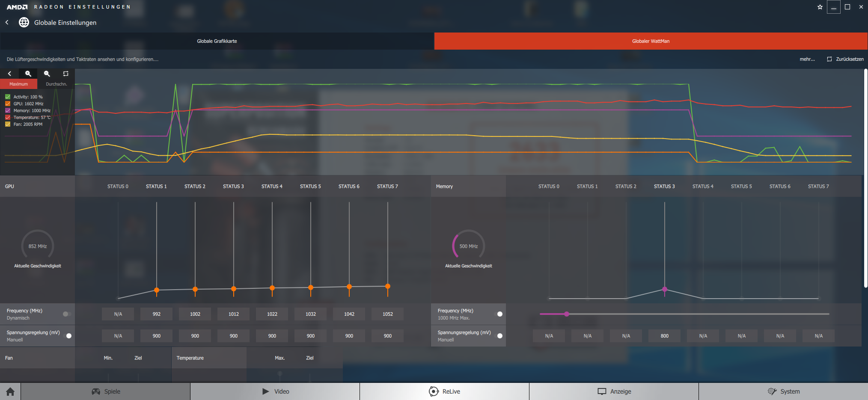Click the 852 MHz GPU speed gauge
Viewport: 868px width, 400px height.
[38, 246]
